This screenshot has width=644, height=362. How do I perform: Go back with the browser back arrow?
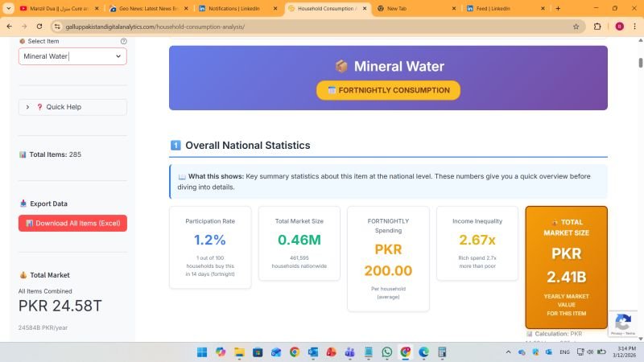coord(9,26)
